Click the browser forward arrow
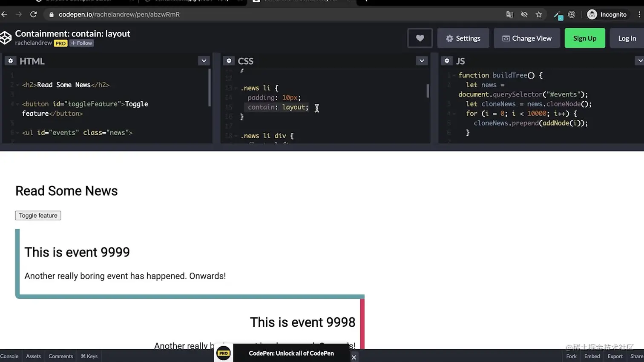 [x=19, y=14]
